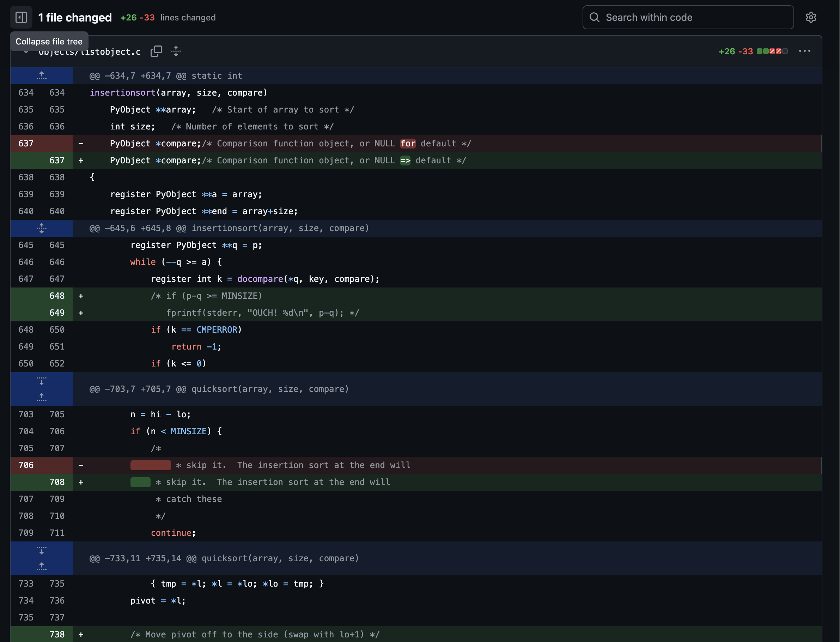Select deleted line number 637
This screenshot has width=840, height=642.
tap(26, 144)
